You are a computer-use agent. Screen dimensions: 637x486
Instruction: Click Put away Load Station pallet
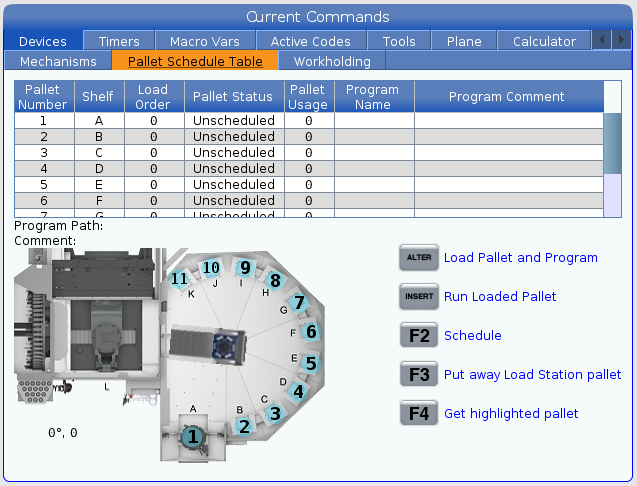[x=532, y=375]
